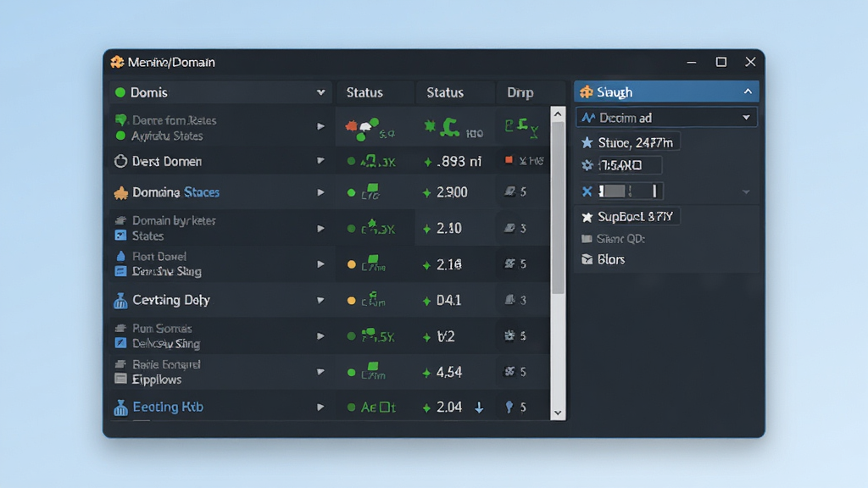Image resolution: width=868 pixels, height=488 pixels.
Task: Click the yellow status dot in Rort Donel row
Action: (x=351, y=264)
